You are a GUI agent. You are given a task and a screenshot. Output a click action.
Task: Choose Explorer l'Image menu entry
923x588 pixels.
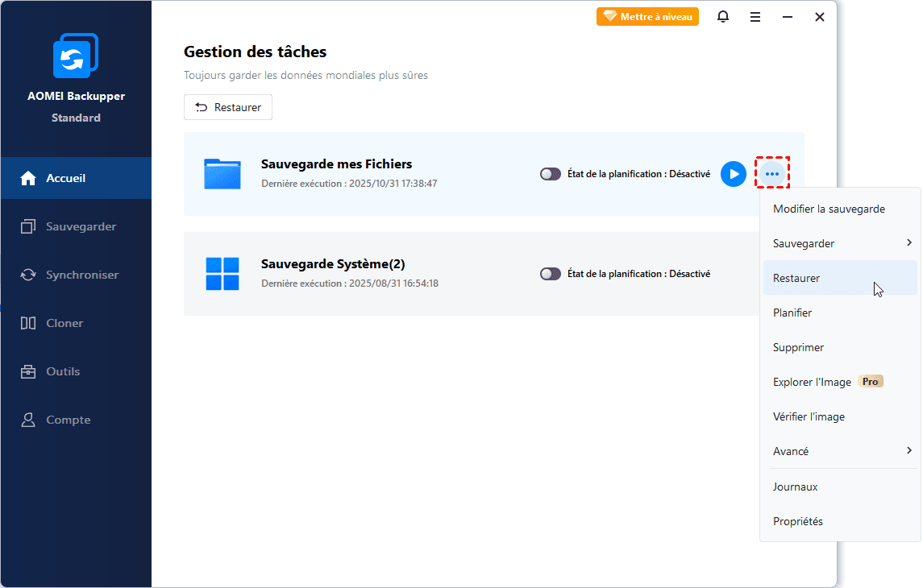pyautogui.click(x=841, y=382)
